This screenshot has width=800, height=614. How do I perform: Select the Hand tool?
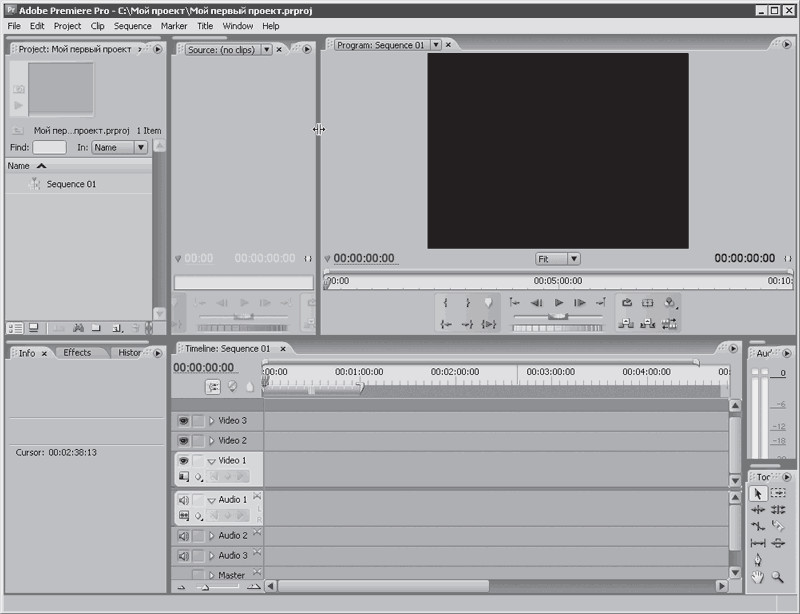[x=758, y=577]
